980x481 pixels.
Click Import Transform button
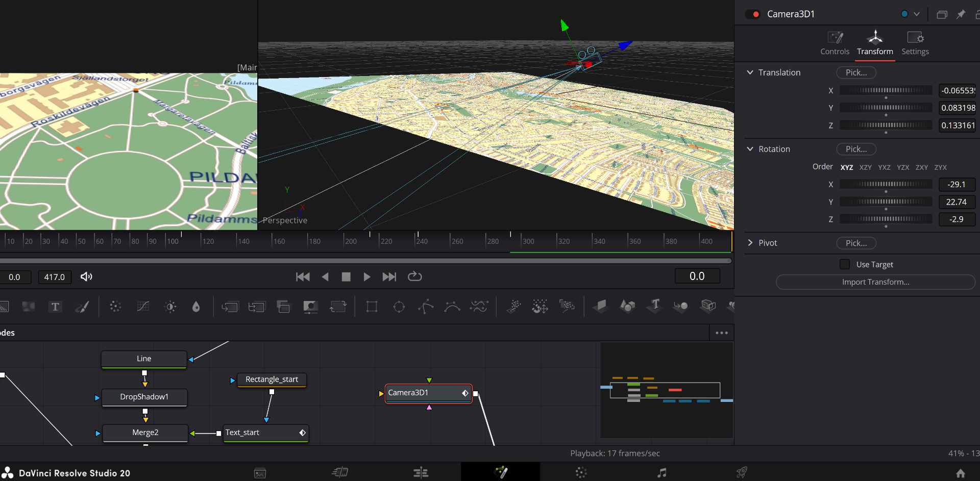(875, 282)
